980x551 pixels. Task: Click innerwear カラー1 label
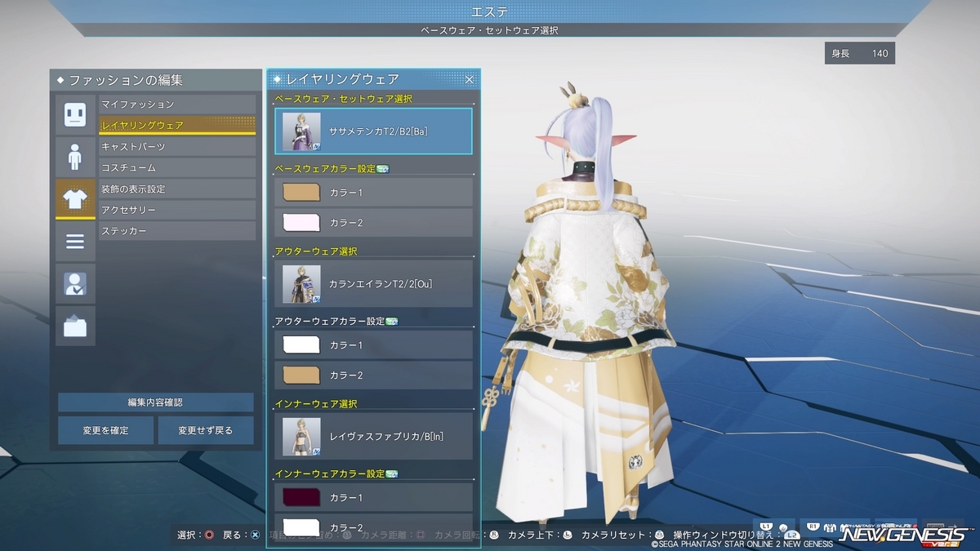(x=345, y=497)
